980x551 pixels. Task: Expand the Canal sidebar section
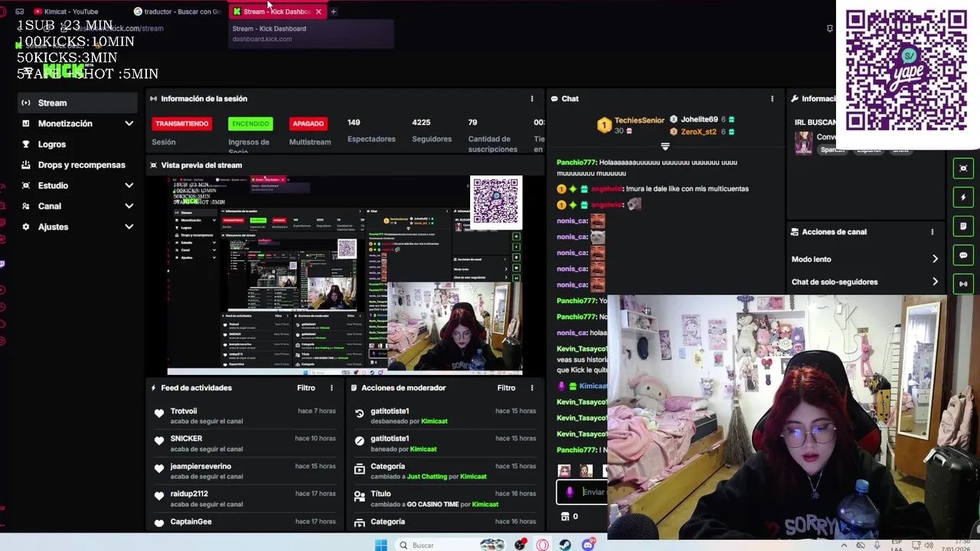coord(77,206)
